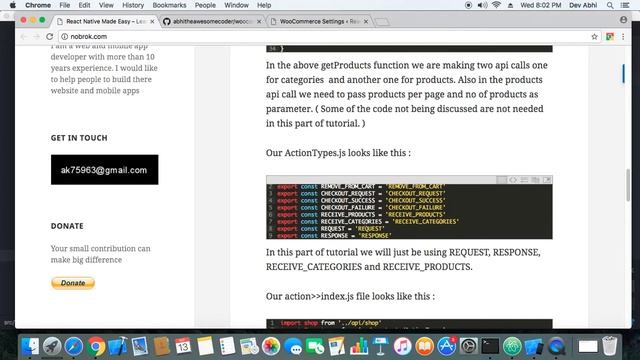The width and height of the screenshot is (640, 360).
Task: Go forward to the next page
Action: tap(36, 36)
